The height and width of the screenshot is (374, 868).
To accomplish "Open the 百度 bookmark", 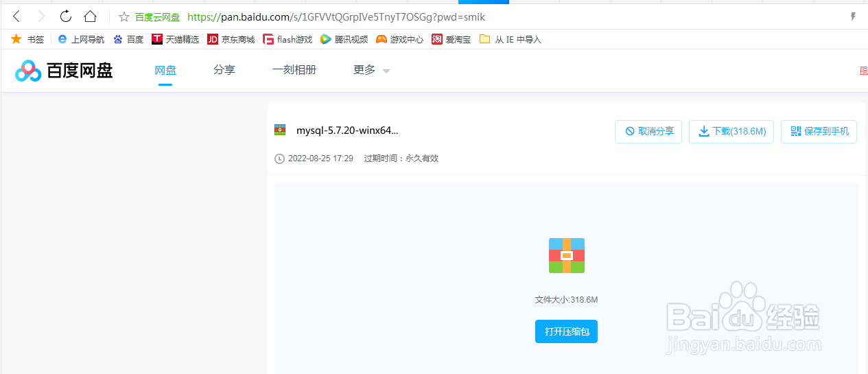I will pos(128,39).
